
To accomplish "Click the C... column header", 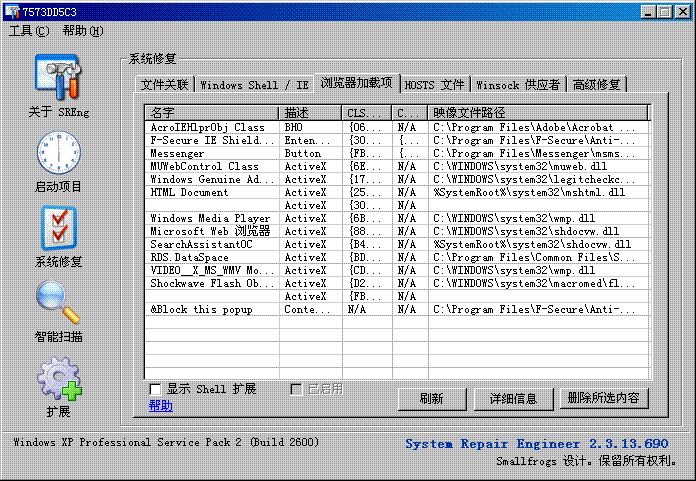I will [x=410, y=113].
